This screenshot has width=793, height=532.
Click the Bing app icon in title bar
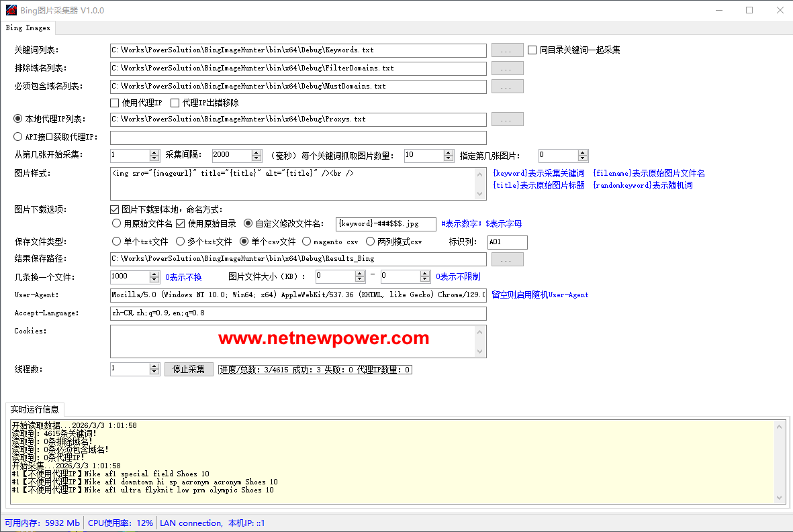coord(9,10)
